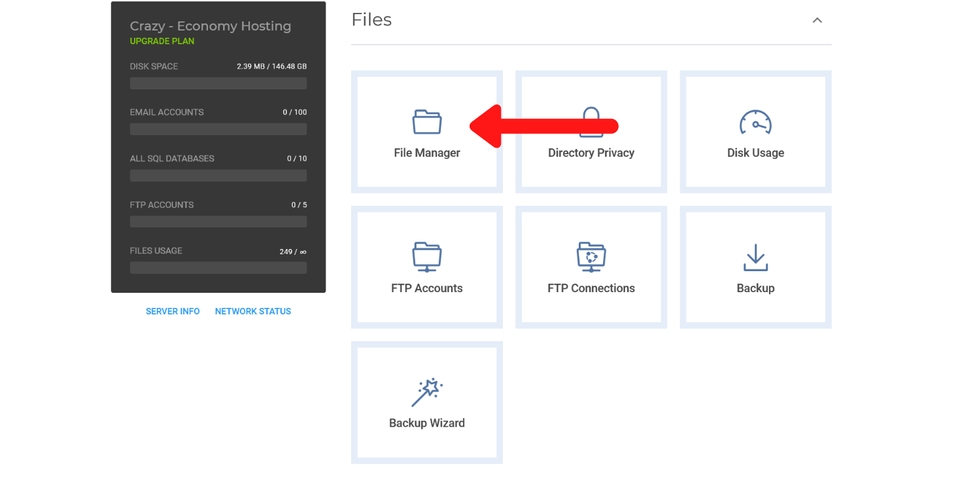Click the Files Usage progress bar
960x479 pixels.
pos(218,267)
